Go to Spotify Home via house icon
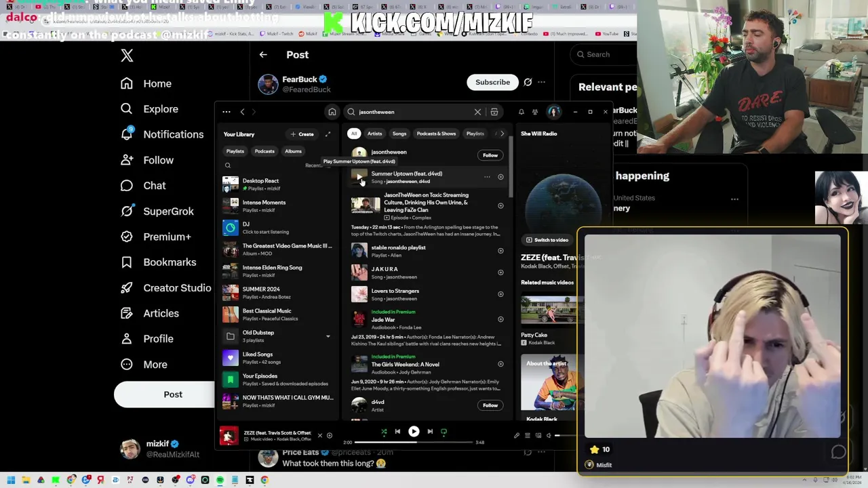The image size is (868, 488). click(x=332, y=112)
